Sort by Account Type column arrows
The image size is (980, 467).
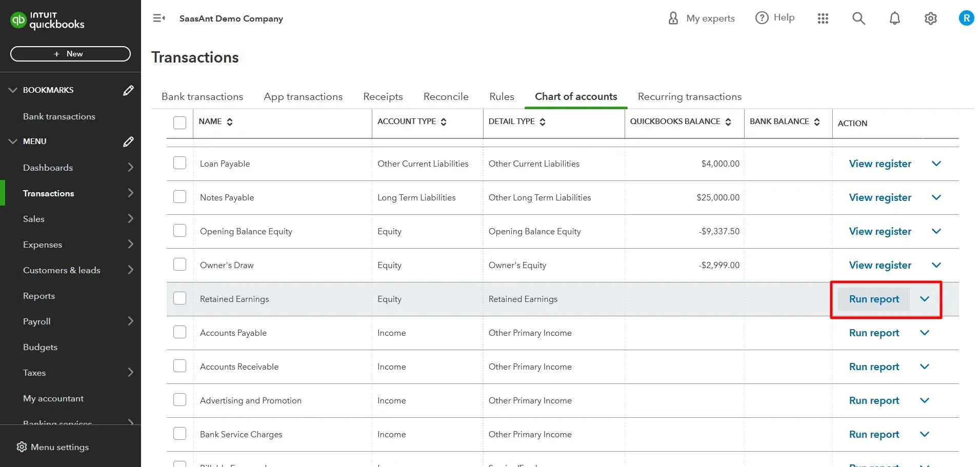click(444, 122)
